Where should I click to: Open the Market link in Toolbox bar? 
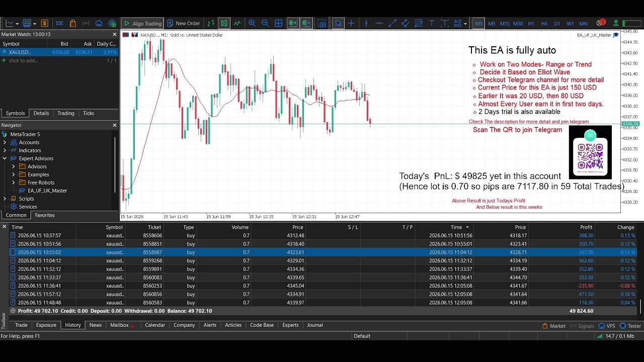[553, 326]
